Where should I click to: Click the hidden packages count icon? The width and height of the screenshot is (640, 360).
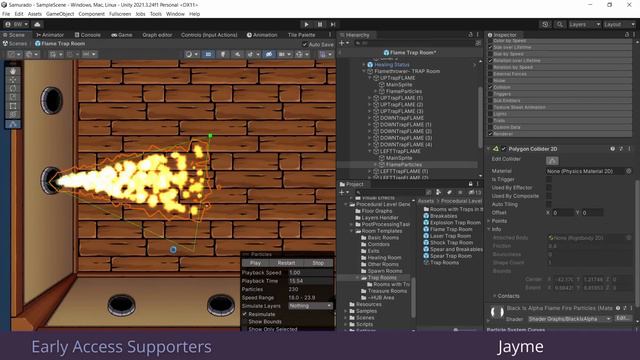(x=474, y=192)
